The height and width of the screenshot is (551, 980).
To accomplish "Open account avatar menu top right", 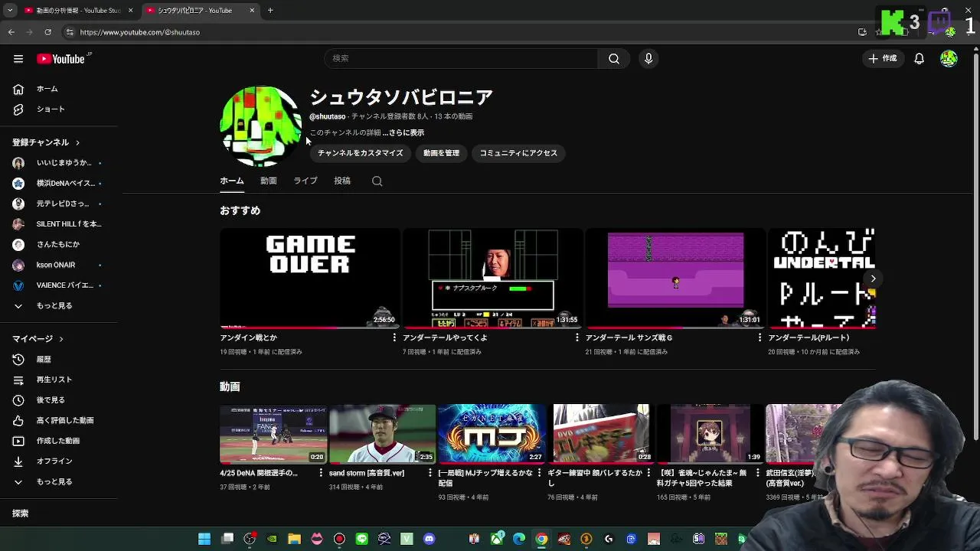I will tap(949, 59).
